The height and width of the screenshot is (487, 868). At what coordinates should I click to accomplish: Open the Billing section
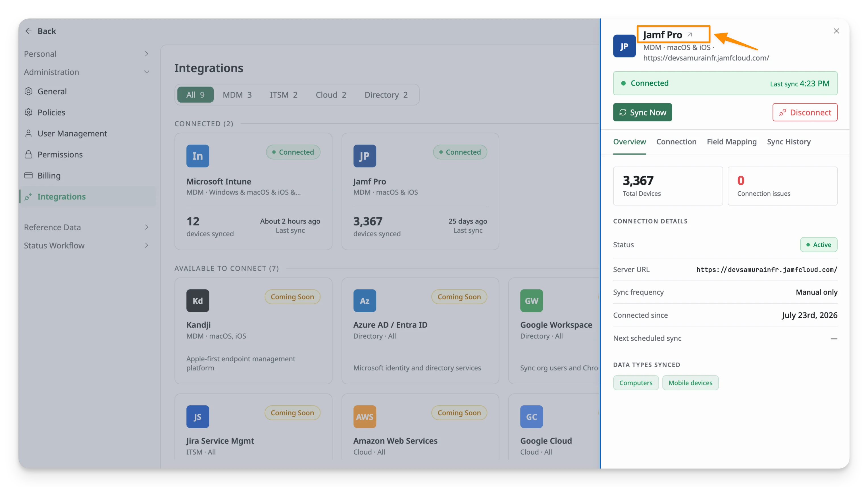49,175
